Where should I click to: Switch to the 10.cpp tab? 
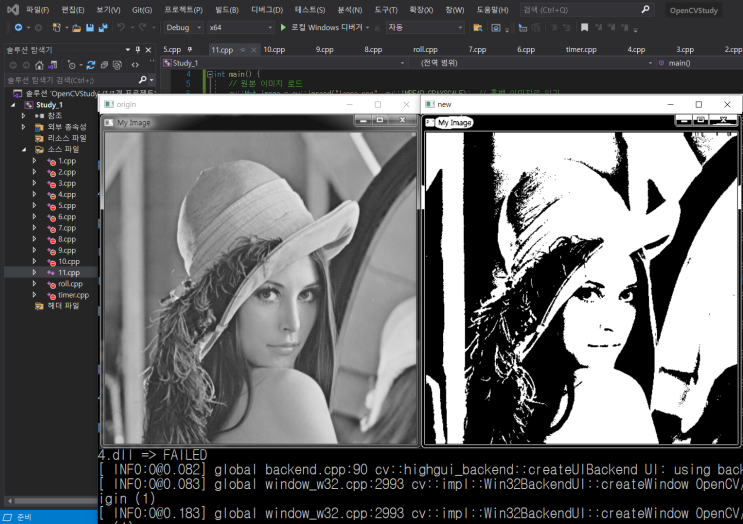point(274,50)
